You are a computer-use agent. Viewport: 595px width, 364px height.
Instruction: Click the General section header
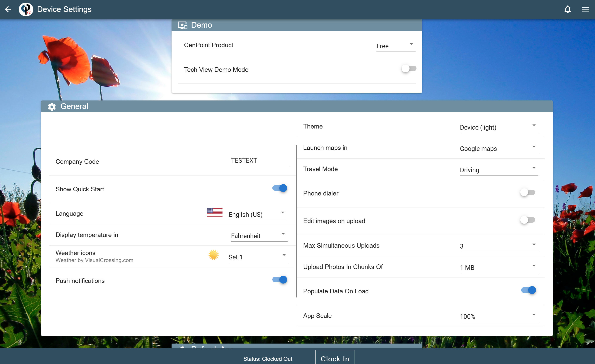point(297,106)
